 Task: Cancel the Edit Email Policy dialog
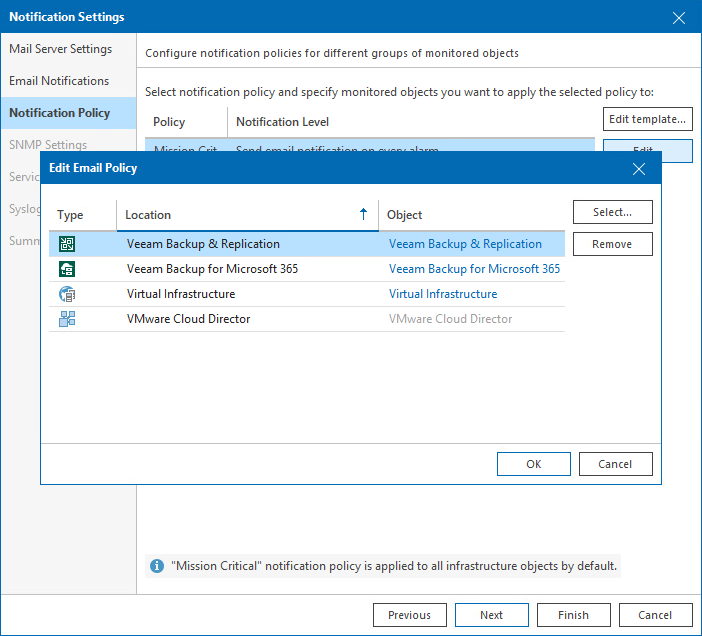coord(616,464)
